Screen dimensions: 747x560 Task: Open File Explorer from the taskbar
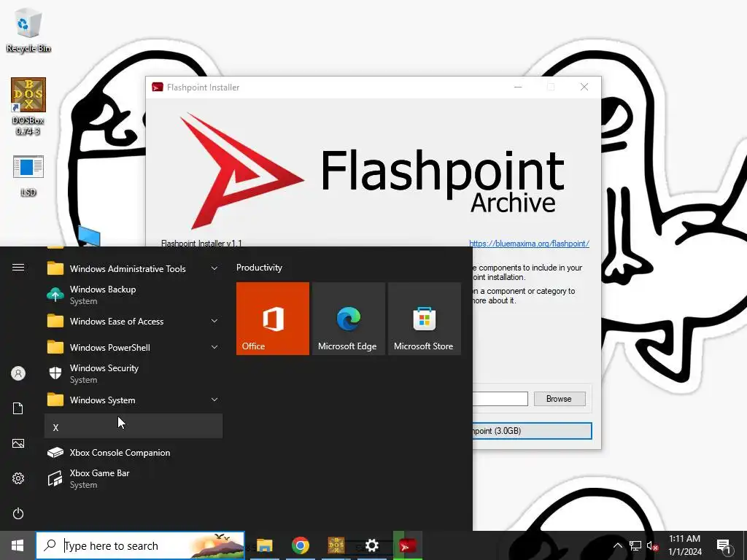(264, 545)
